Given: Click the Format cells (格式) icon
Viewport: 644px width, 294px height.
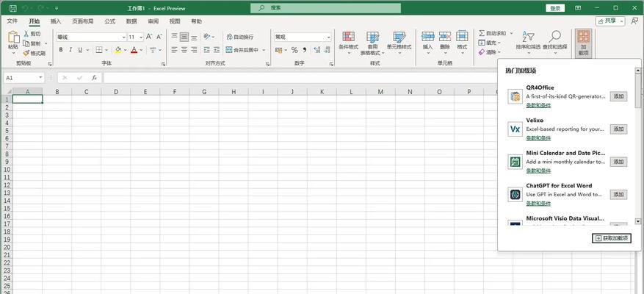Looking at the screenshot, I should [x=462, y=37].
